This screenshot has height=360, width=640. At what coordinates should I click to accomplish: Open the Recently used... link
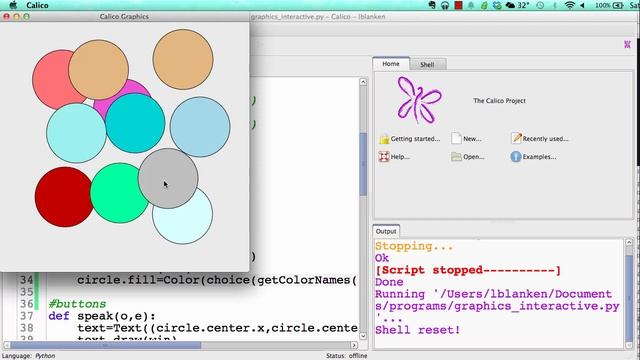tap(545, 139)
